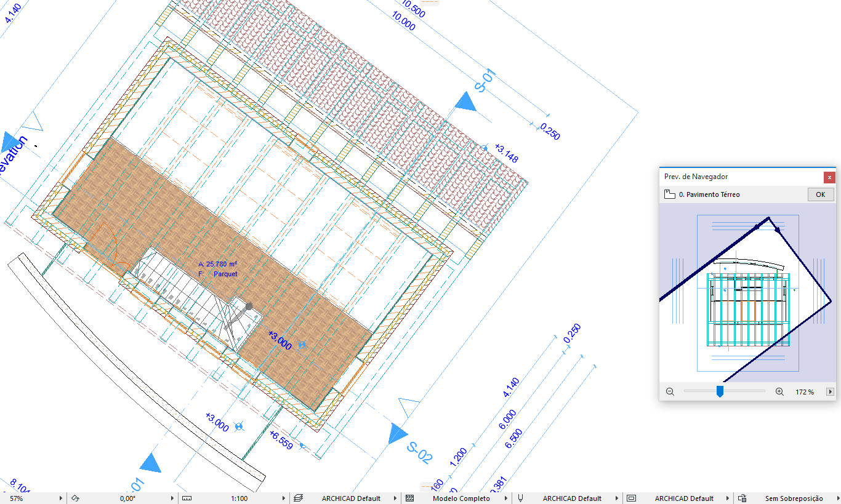Screen dimensions: 841x504
Task: Click ARCHICAD Default next to the pen icon
Action: pos(572,498)
